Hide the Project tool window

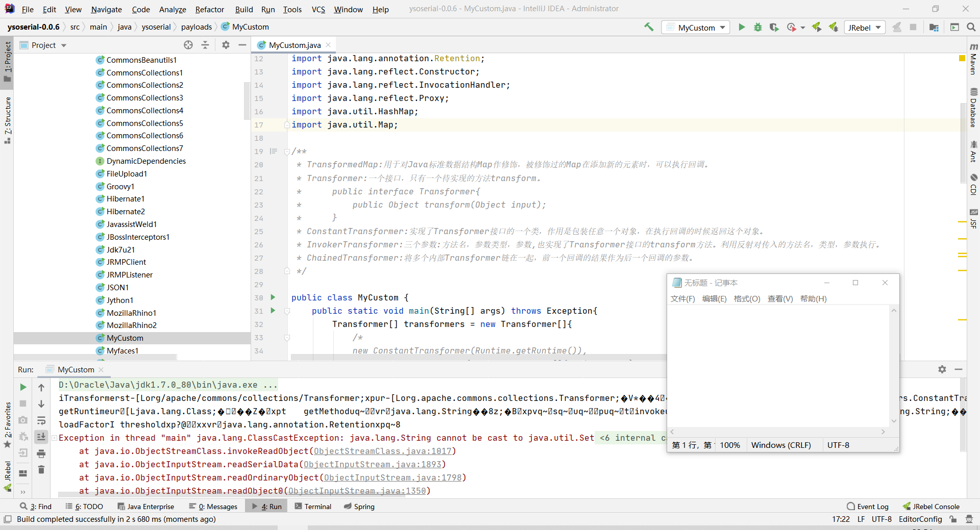(x=242, y=45)
